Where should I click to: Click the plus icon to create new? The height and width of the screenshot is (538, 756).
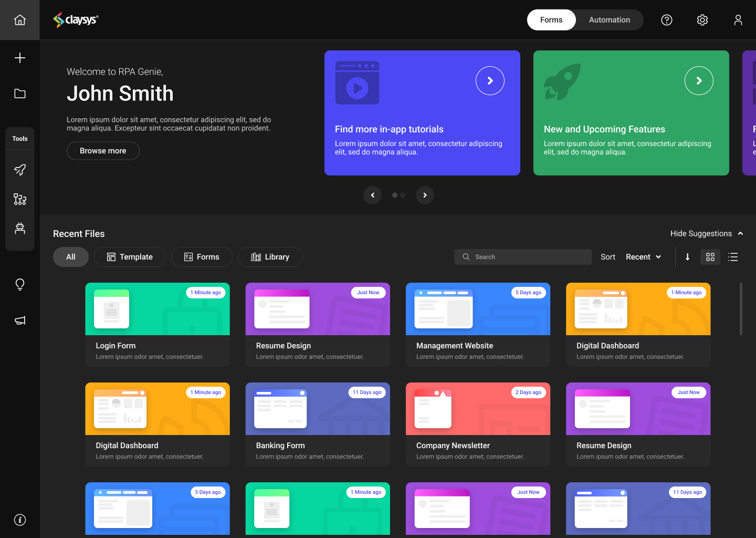[20, 58]
